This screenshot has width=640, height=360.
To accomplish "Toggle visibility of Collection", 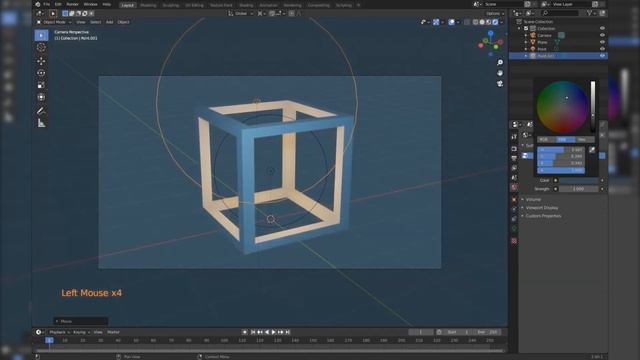I will (602, 29).
